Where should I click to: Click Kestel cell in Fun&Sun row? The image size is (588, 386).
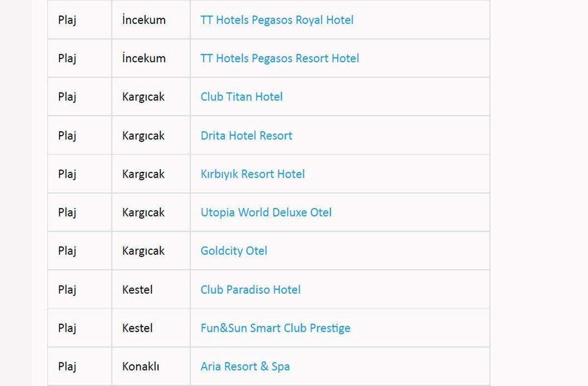(151, 328)
